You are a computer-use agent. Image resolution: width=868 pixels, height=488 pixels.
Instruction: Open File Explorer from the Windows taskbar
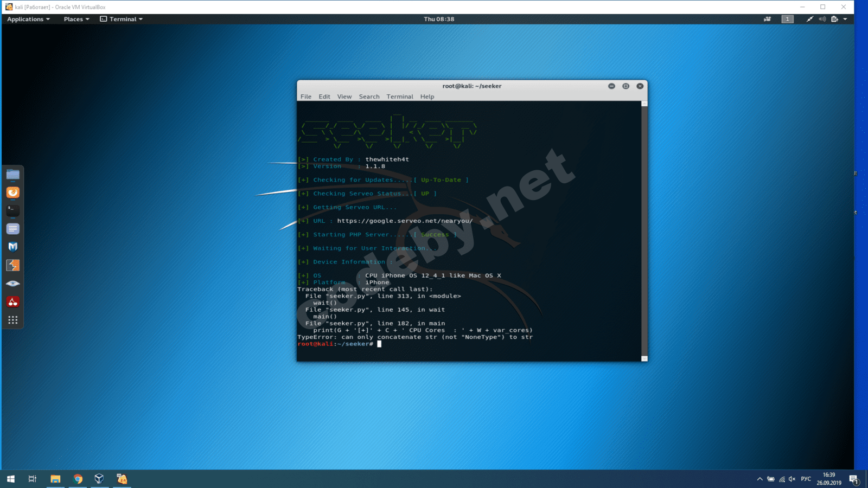click(55, 479)
